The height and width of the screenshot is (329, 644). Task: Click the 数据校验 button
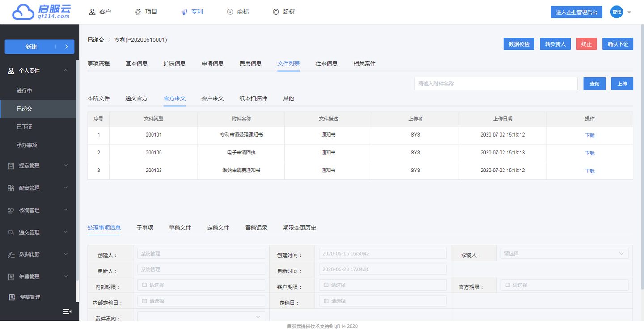click(519, 44)
